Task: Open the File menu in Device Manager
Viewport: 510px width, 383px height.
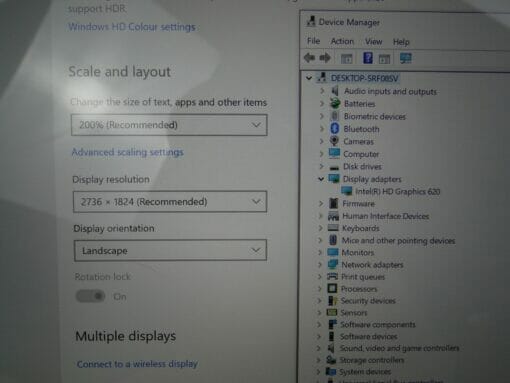Action: (x=313, y=41)
